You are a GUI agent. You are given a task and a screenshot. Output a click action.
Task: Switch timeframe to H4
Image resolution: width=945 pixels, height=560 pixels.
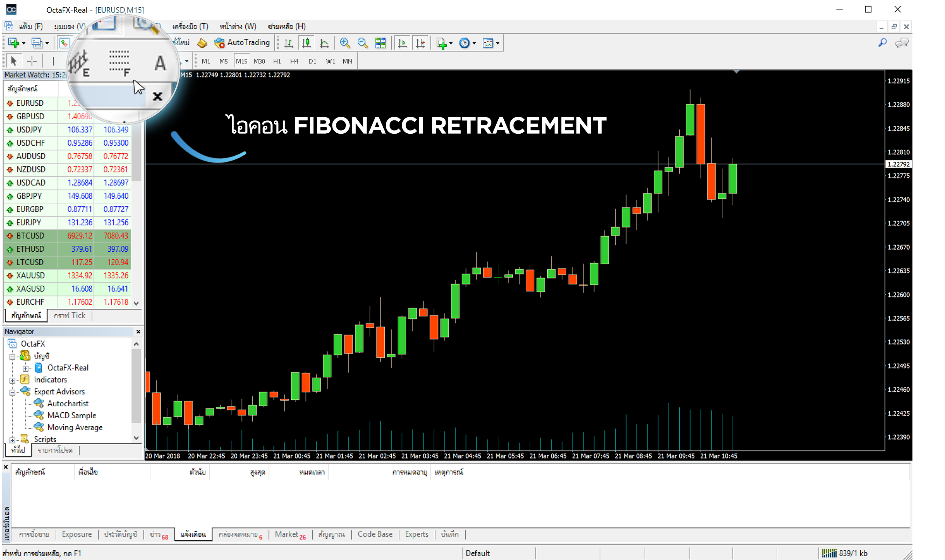(294, 61)
